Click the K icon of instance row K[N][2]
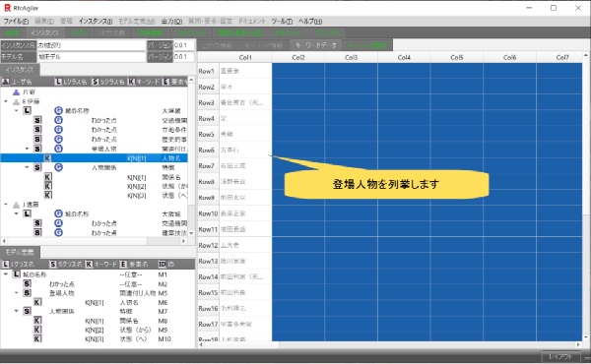 48,186
